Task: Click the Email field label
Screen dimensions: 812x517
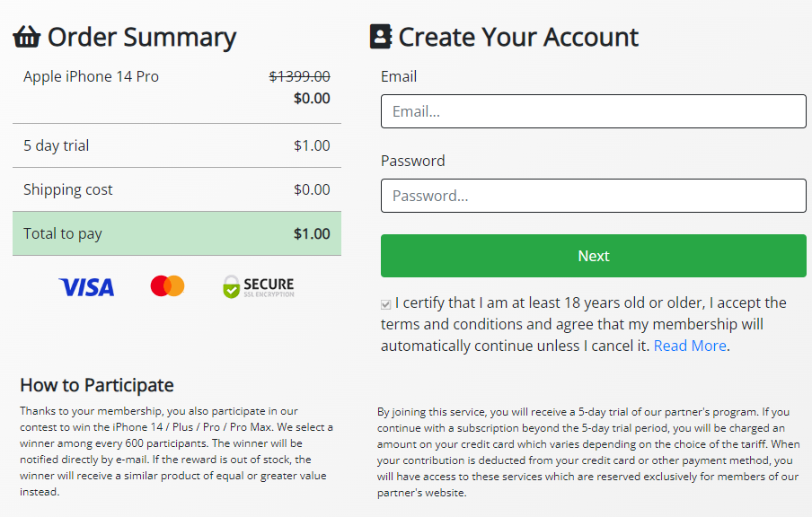Action: click(x=399, y=77)
